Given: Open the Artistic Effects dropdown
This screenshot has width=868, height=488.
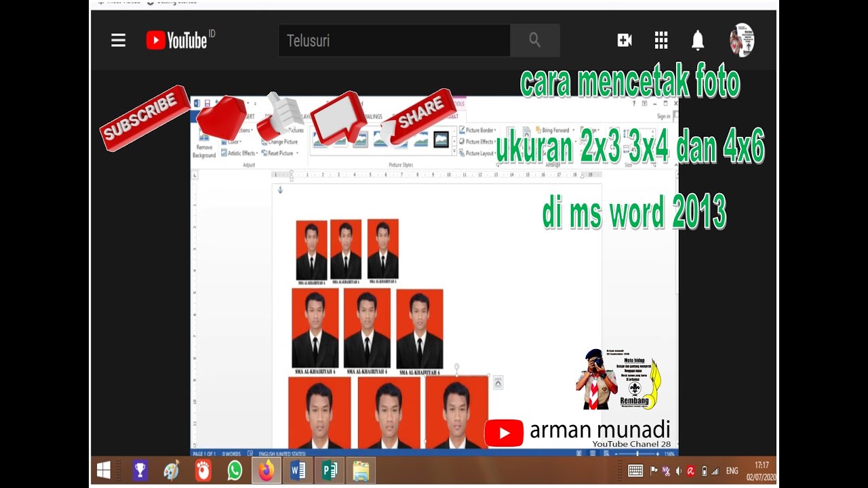Looking at the screenshot, I should [239, 153].
